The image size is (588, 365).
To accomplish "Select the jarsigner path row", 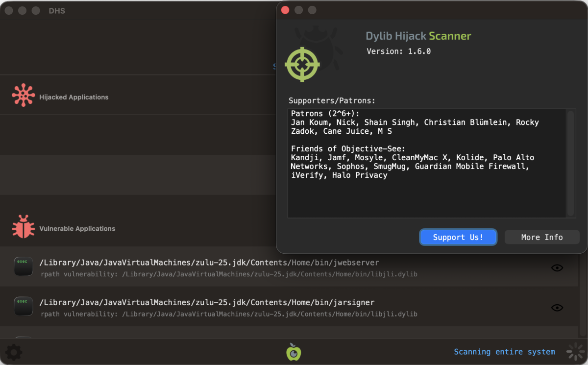I will coord(289,307).
